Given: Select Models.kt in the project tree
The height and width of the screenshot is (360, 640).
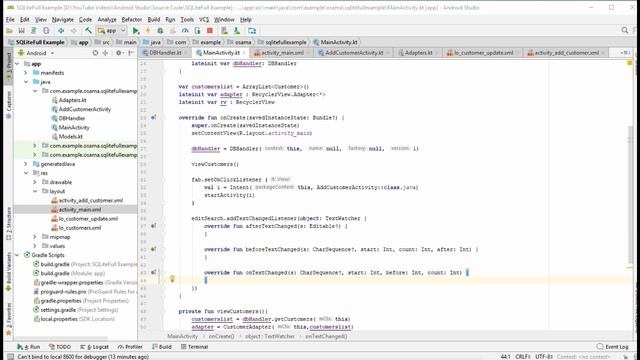Looking at the screenshot, I should click(71, 136).
